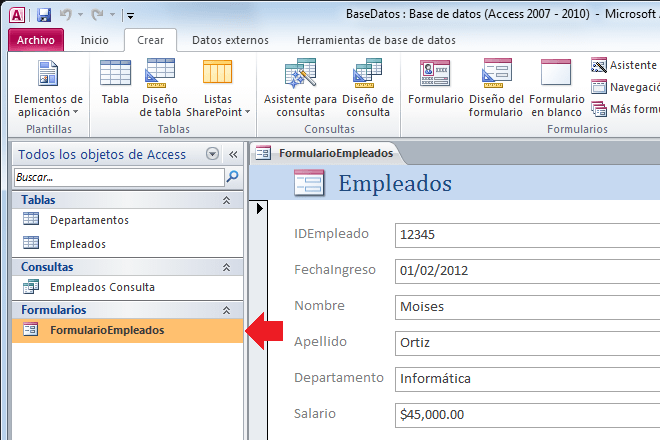Switch to the Inicio tab
The image size is (660, 440).
[x=95, y=40]
